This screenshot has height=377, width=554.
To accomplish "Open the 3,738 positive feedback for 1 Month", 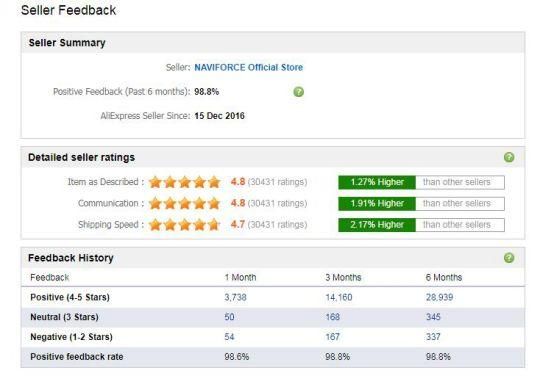I will coord(235,297).
